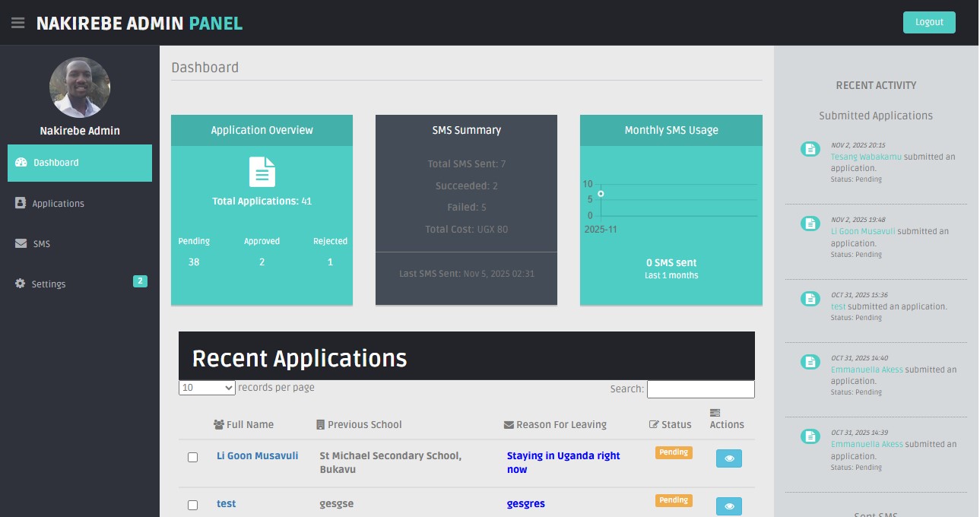Open the records per page dropdown
Screen dimensions: 980x517
point(208,388)
